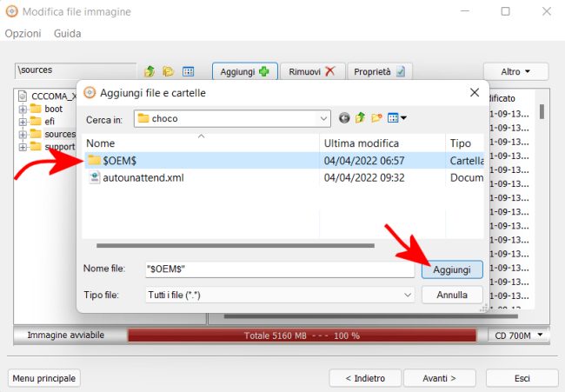Screen dimensions: 565x392
Task: Click the Annulla button
Action: point(452,295)
